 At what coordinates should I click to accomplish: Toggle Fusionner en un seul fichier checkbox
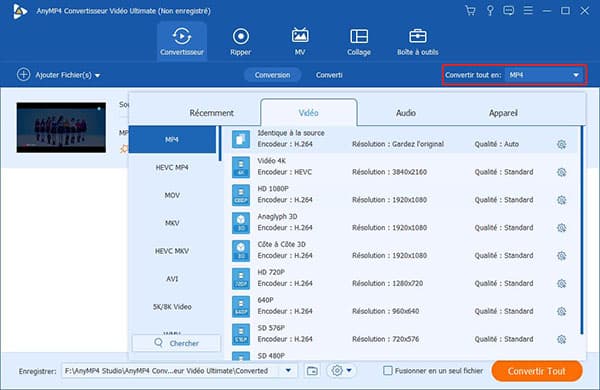[x=388, y=370]
